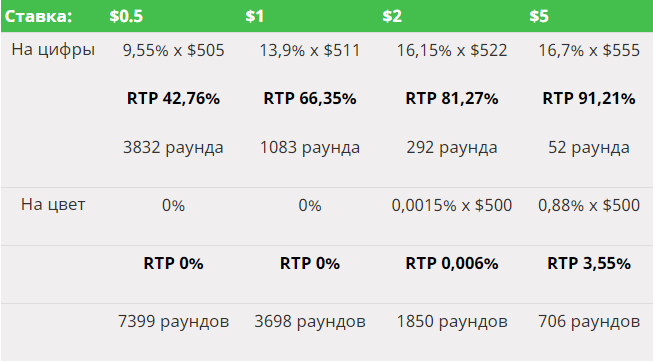Select the $1 bet column header

(254, 16)
